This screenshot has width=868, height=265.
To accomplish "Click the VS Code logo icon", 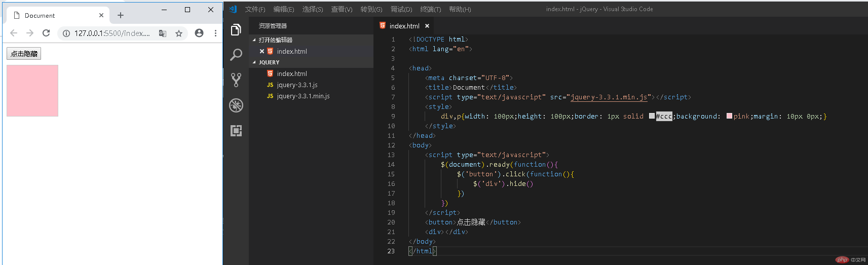I will coord(233,9).
